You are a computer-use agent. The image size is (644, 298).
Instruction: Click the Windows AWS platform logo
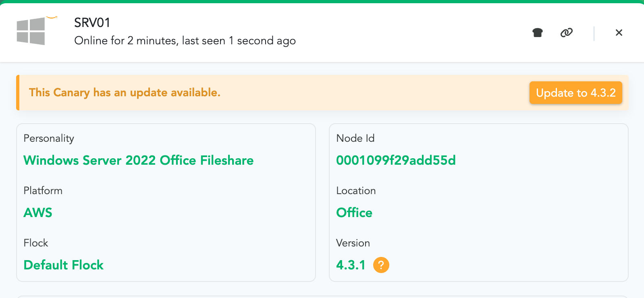(36, 31)
